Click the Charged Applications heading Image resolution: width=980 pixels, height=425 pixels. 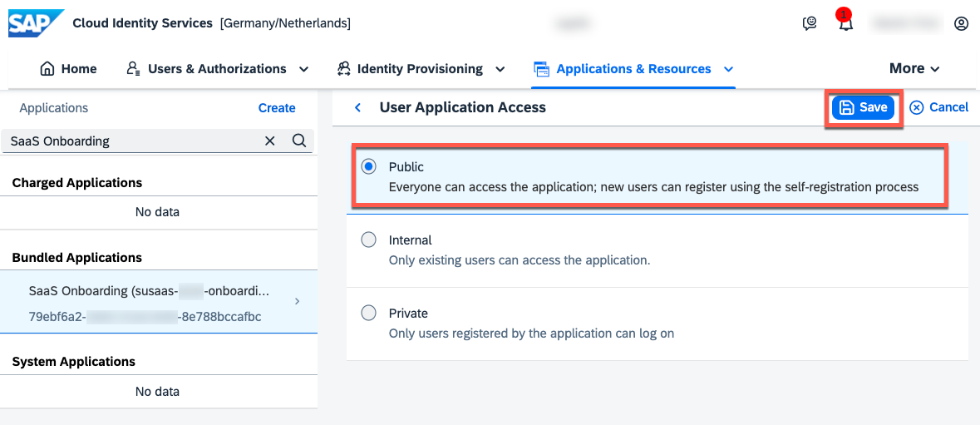pos(76,182)
